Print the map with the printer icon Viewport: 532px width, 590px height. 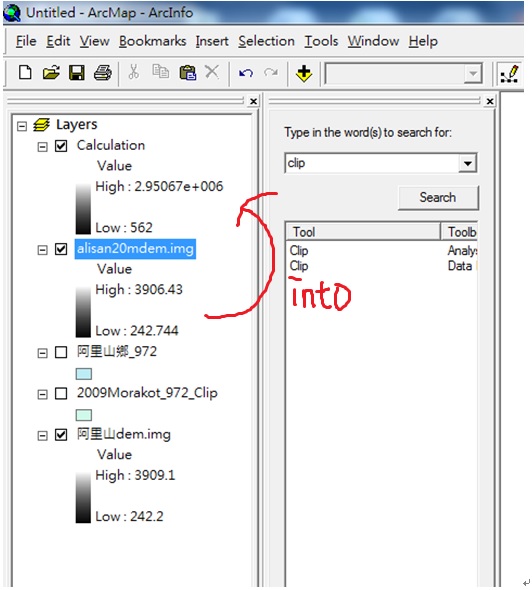point(102,72)
